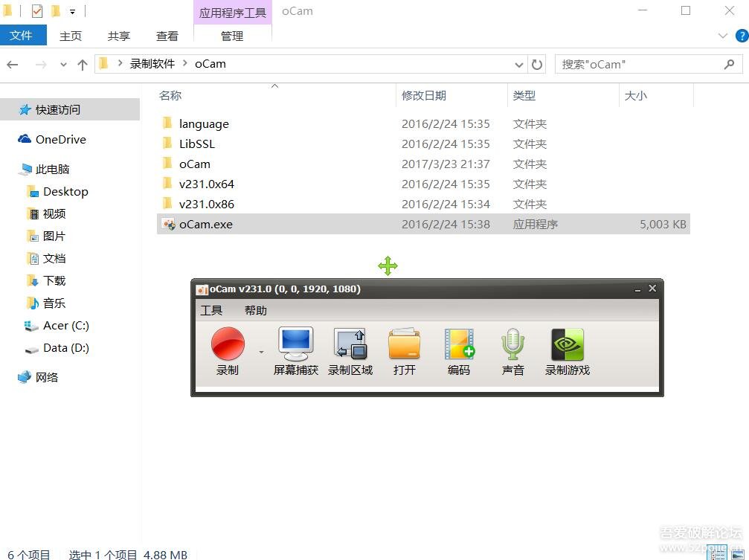Click the Codec film icon

point(459,346)
